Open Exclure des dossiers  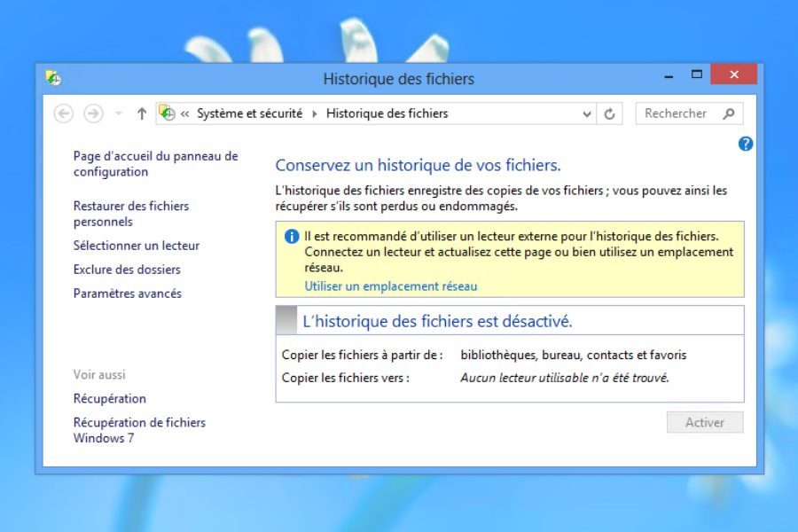pos(127,270)
